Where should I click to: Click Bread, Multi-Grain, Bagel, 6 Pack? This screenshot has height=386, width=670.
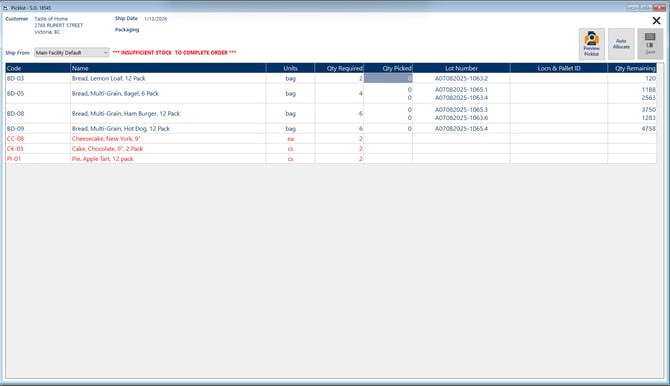click(115, 93)
